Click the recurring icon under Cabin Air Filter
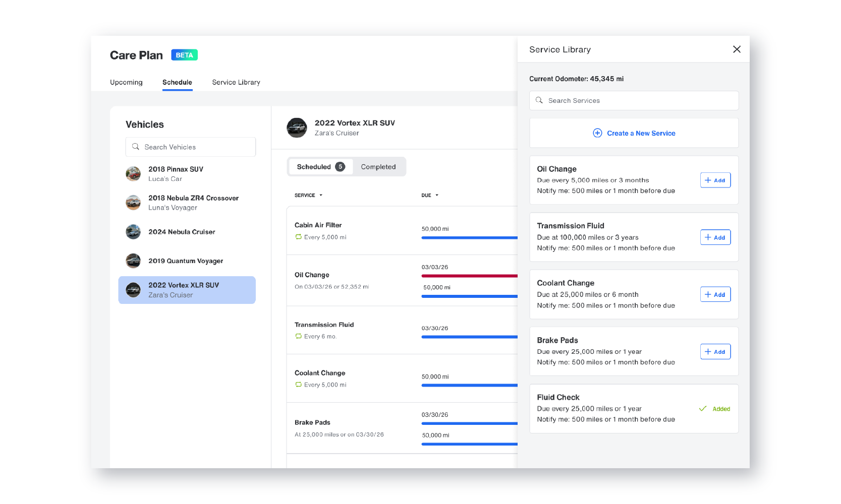 coord(298,237)
